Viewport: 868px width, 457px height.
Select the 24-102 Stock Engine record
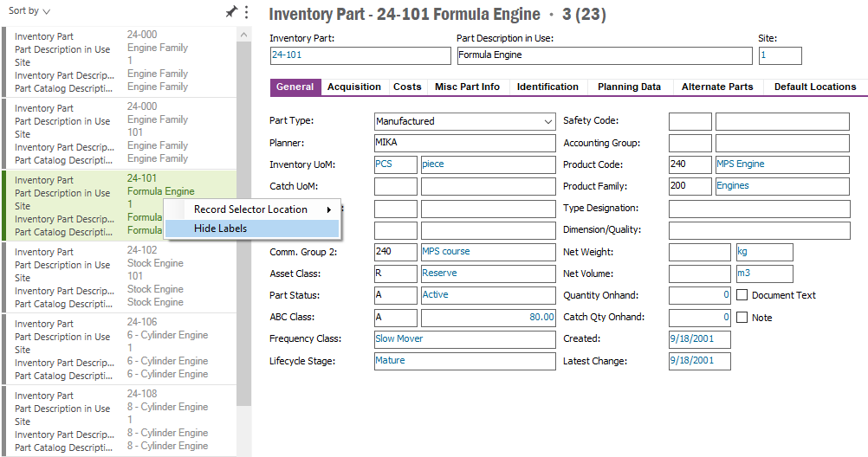[121, 276]
